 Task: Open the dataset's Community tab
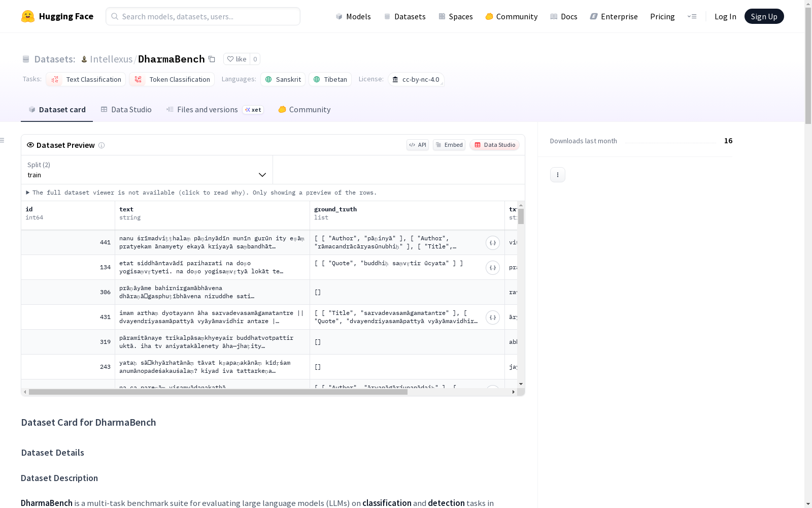[304, 110]
